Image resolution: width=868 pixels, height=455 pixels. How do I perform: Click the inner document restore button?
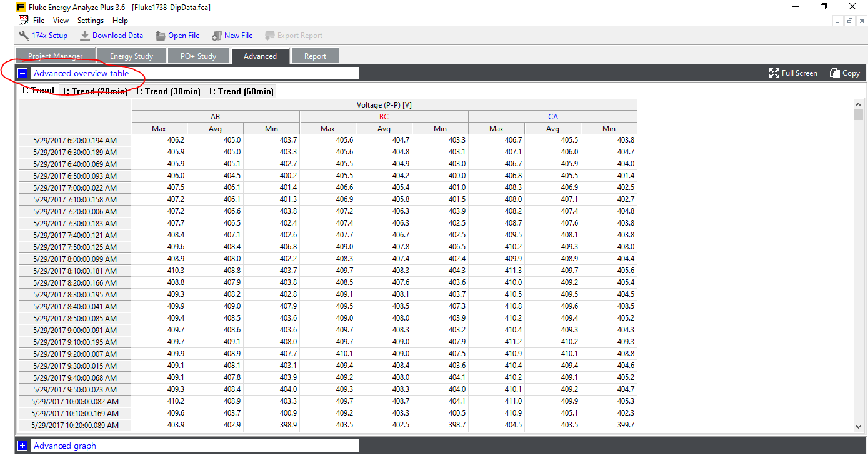(x=849, y=21)
